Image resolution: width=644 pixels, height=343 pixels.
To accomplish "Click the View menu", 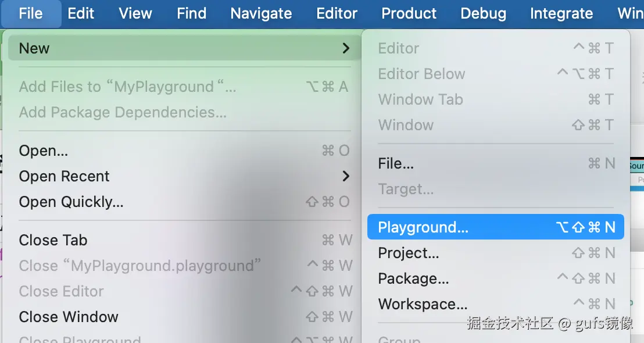I will tap(135, 13).
